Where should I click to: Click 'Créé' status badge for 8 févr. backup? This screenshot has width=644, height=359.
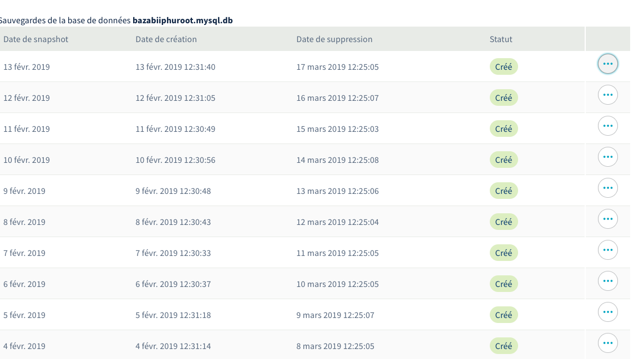pyautogui.click(x=503, y=222)
